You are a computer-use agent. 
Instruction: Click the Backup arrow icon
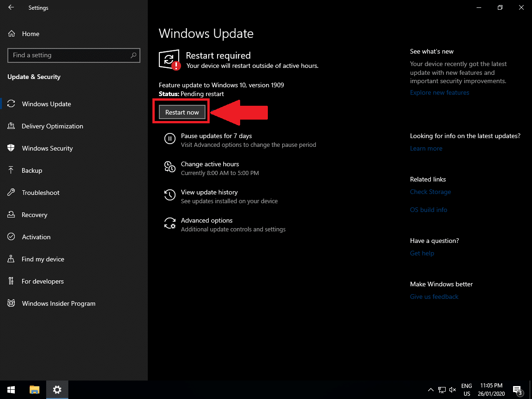[11, 170]
